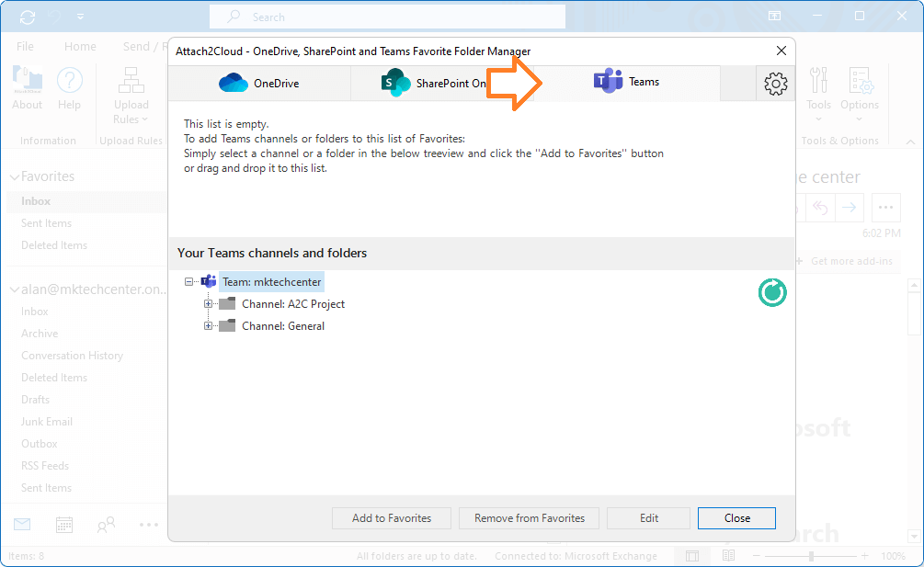Open the Calendar icon in navigation bar
Image resolution: width=924 pixels, height=567 pixels.
[63, 524]
